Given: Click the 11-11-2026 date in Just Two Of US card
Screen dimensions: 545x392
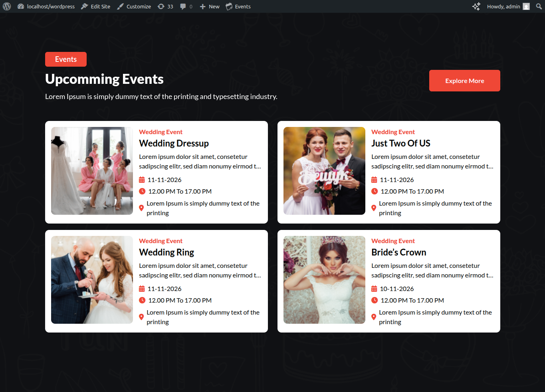Looking at the screenshot, I should point(397,180).
